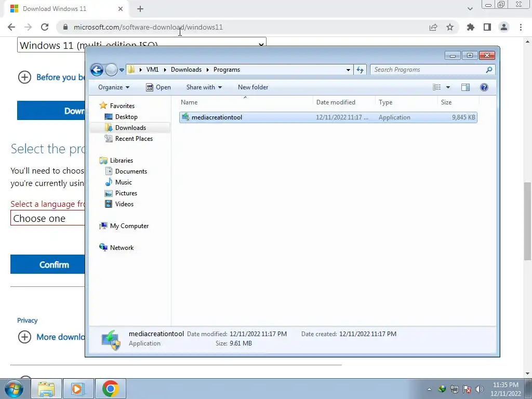The image size is (532, 399).
Task: Open Recent Places
Action: point(134,138)
